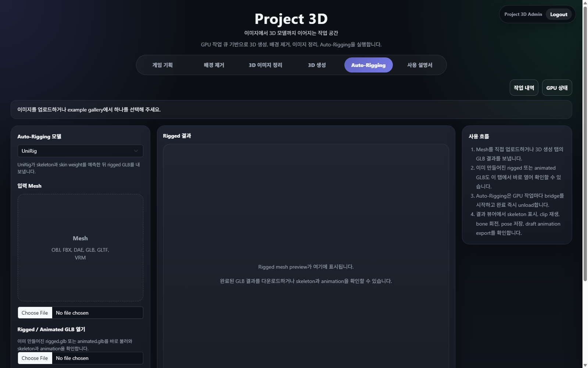Click the Logout button
The height and width of the screenshot is (368, 588).
(x=559, y=14)
